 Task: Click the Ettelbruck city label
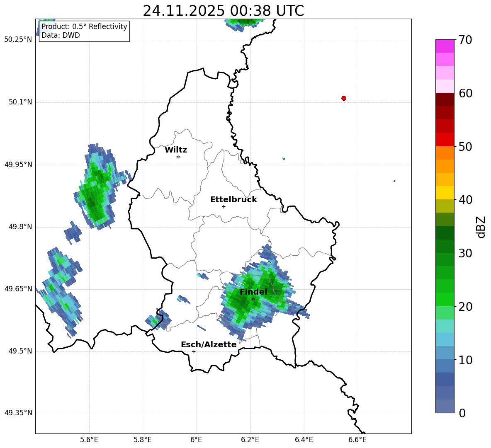pyautogui.click(x=233, y=200)
